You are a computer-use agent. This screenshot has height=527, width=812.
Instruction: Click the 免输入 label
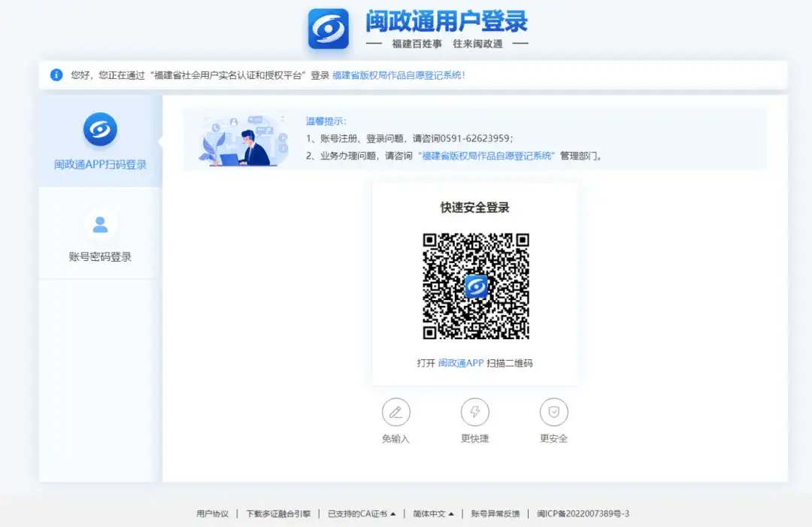tap(395, 438)
